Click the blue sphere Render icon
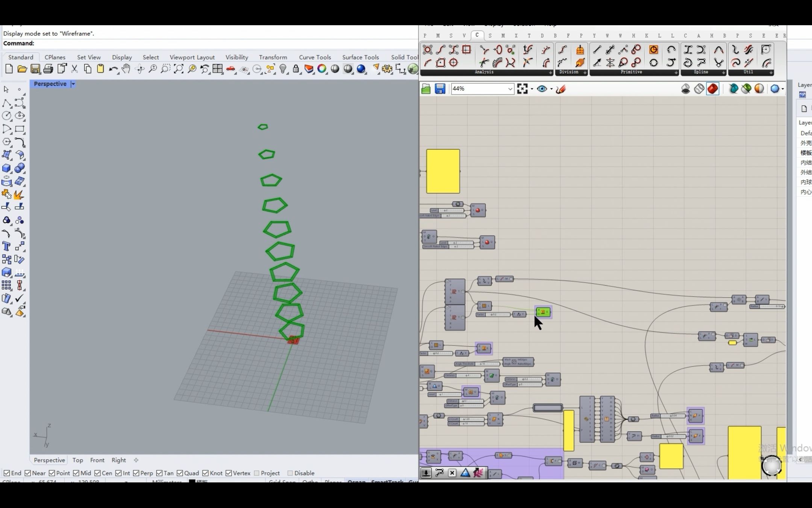This screenshot has width=812, height=508. [361, 69]
